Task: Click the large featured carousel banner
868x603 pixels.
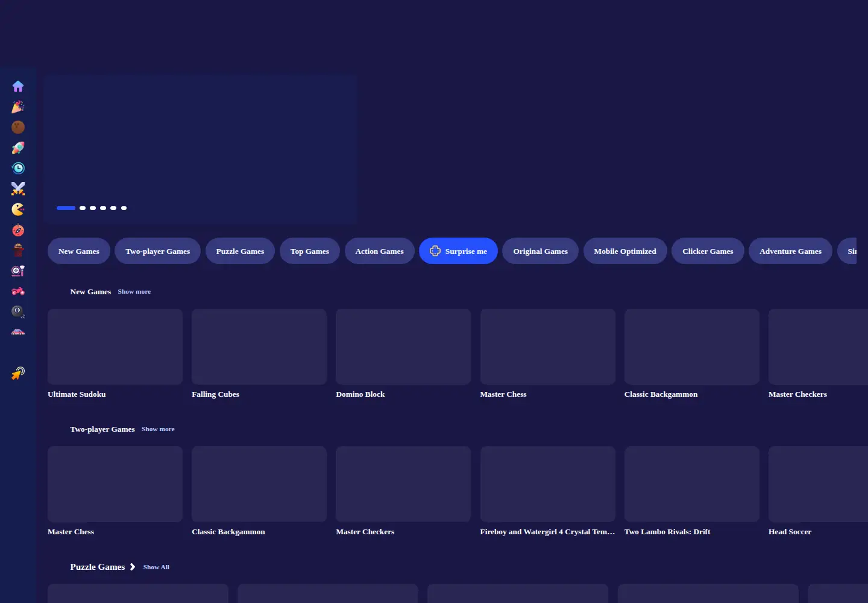Action: tap(200, 149)
